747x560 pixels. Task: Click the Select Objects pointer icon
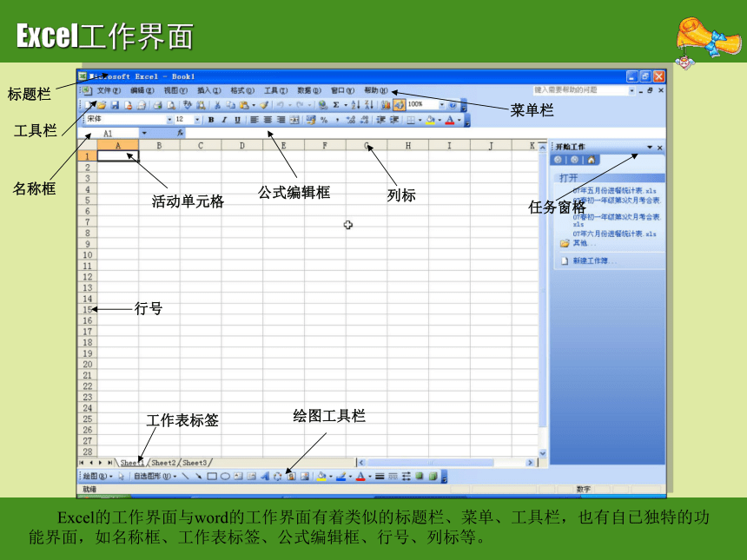click(121, 476)
